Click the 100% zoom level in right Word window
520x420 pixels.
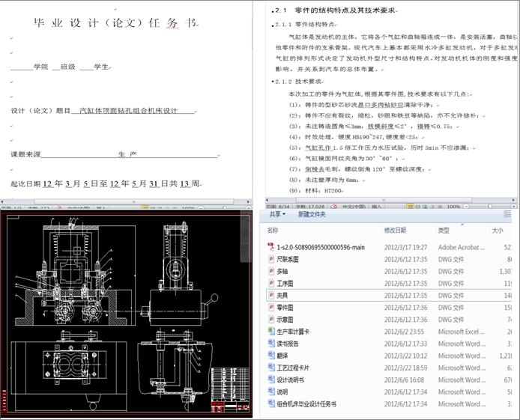[453, 207]
